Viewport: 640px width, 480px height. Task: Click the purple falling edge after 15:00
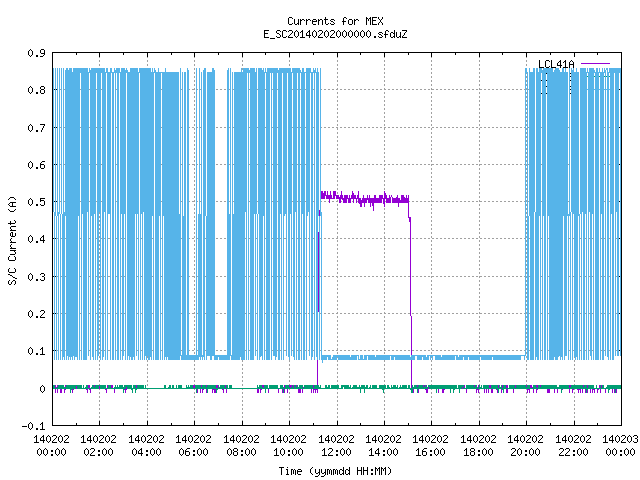[x=410, y=294]
